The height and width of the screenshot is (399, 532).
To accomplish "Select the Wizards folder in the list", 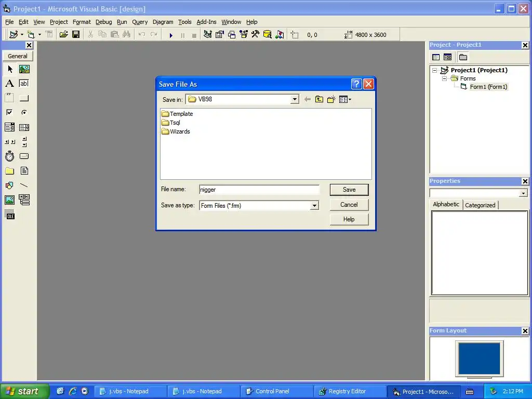I will 176,131.
